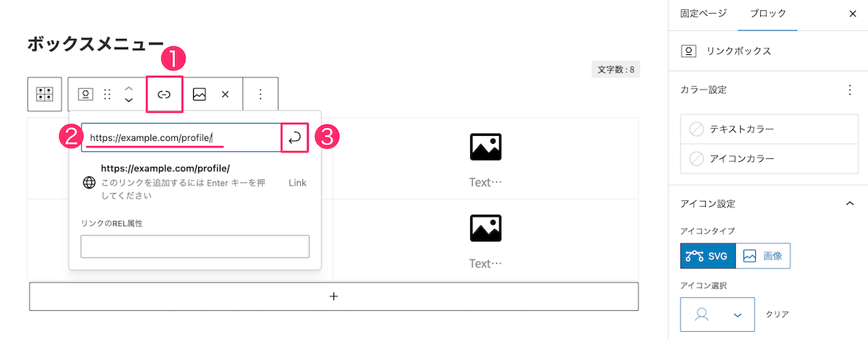Viewport: 868px width, 339px height.
Task: Open the アイコン選択 dropdown
Action: click(717, 314)
